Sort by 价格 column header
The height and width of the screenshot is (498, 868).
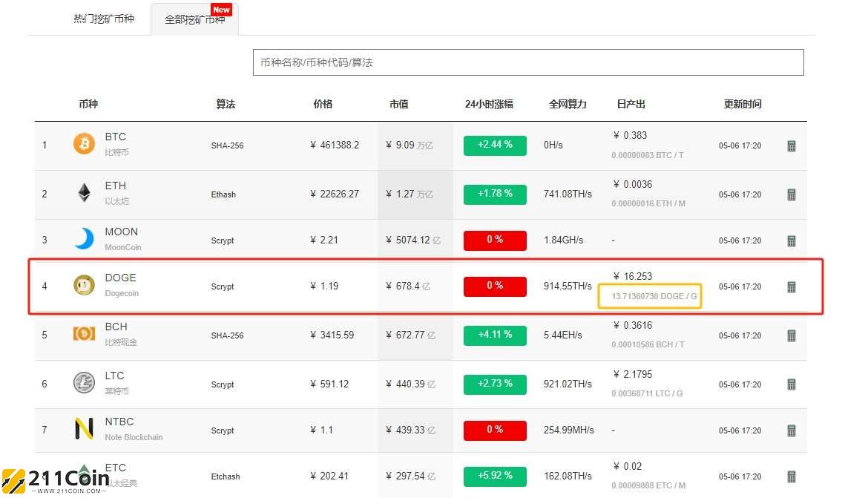coord(323,104)
